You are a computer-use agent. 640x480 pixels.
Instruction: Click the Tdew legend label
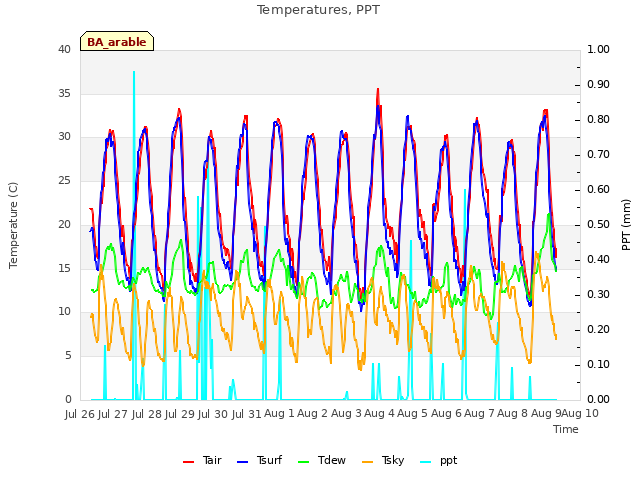click(332, 460)
